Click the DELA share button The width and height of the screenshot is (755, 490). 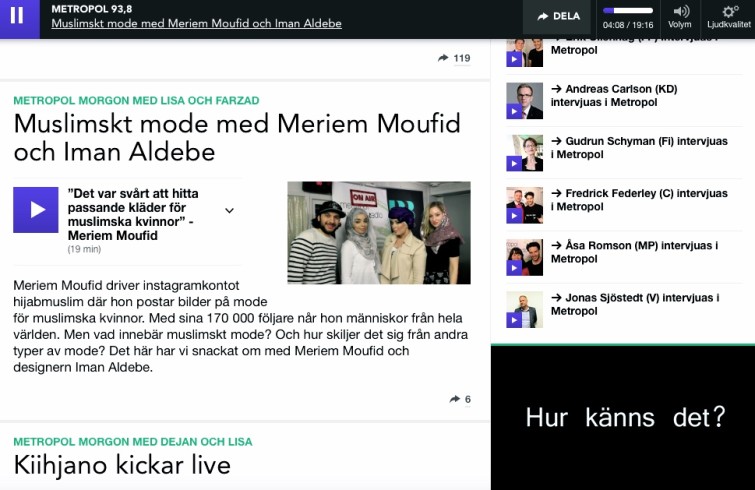pyautogui.click(x=559, y=17)
